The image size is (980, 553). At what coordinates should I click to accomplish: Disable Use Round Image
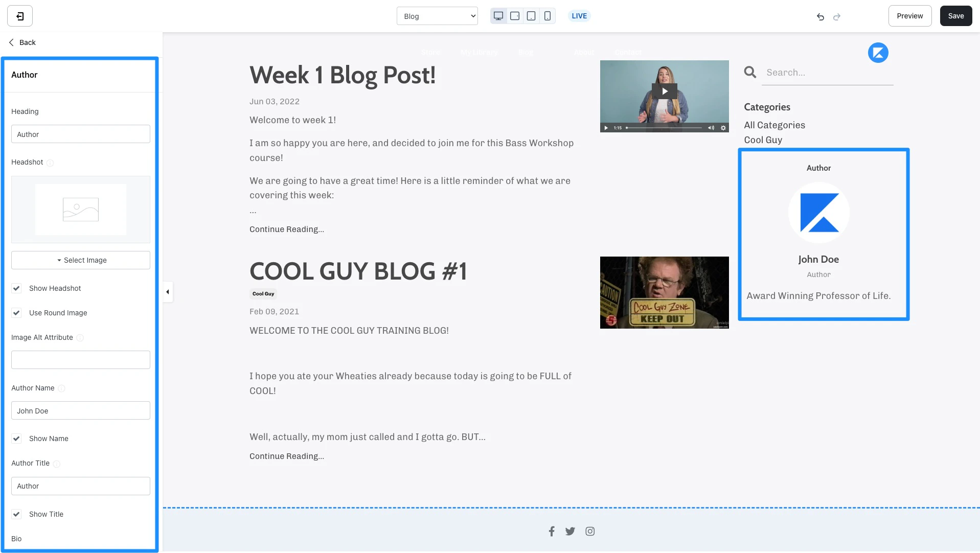pyautogui.click(x=16, y=313)
